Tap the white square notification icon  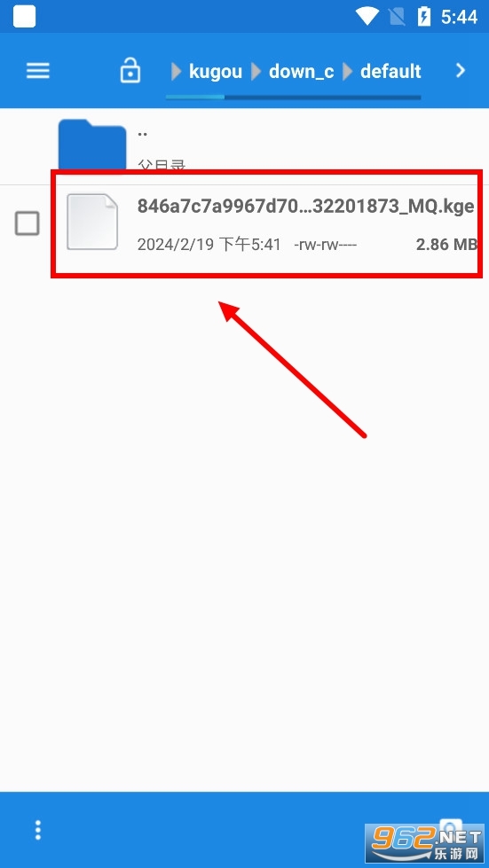pyautogui.click(x=24, y=16)
